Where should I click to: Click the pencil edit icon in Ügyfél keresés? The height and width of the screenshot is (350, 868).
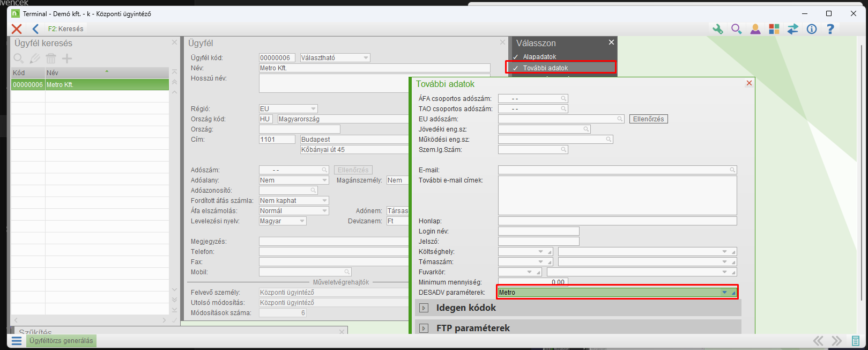(x=35, y=59)
